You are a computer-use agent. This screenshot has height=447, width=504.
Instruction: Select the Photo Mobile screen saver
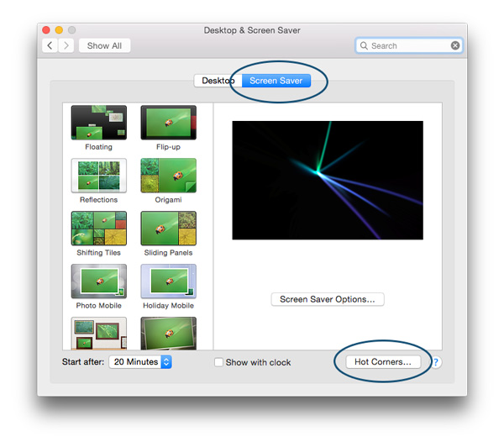click(x=99, y=281)
